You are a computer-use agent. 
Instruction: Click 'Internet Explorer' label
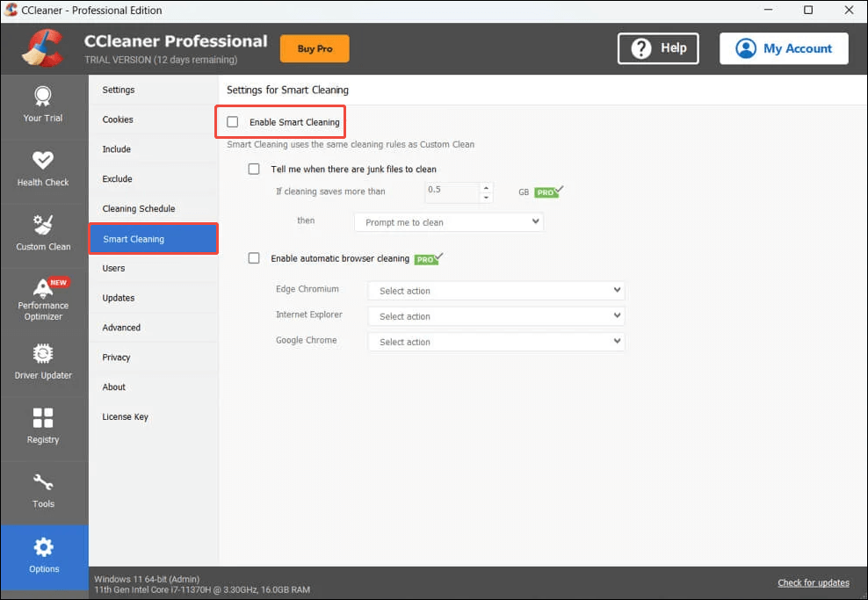(309, 314)
